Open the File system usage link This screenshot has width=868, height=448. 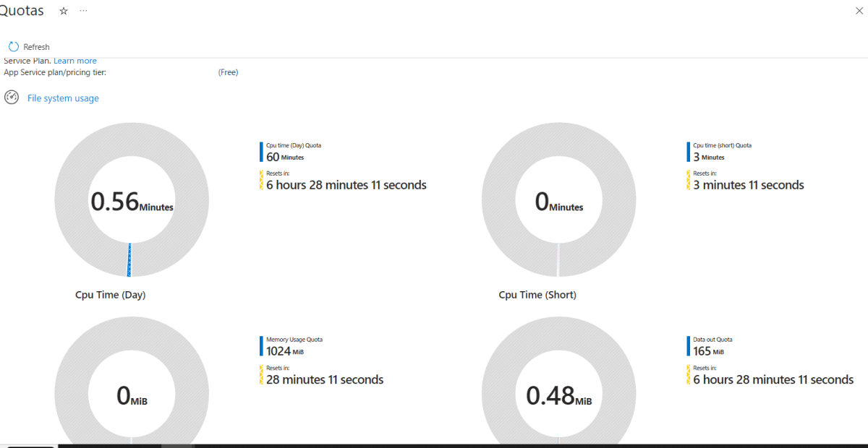[x=63, y=98]
